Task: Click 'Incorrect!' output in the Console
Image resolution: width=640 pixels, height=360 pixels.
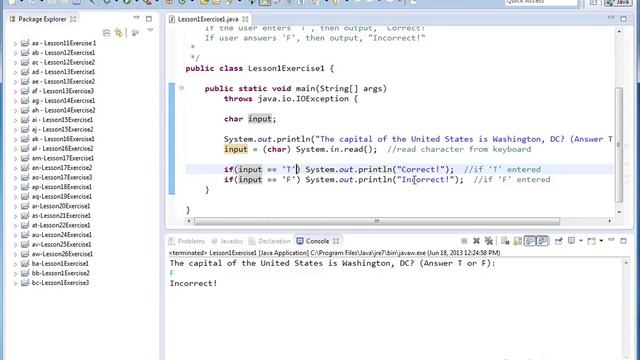Action: coord(193,283)
